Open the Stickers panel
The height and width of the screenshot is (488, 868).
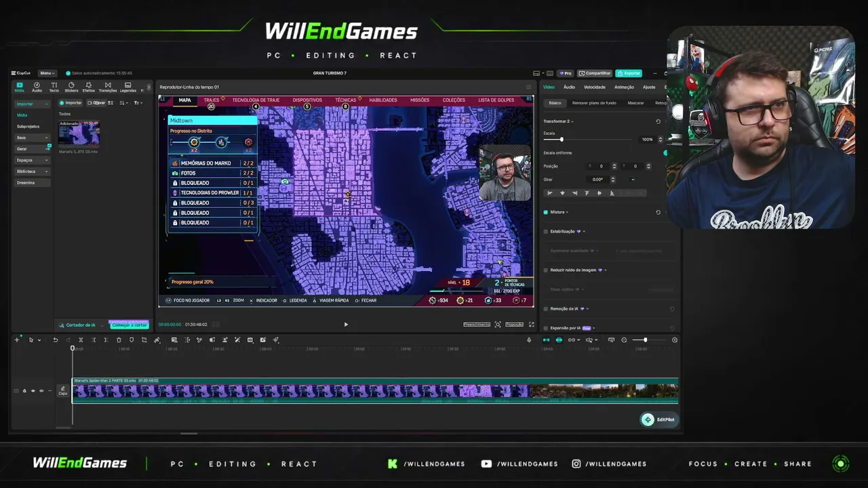point(71,87)
